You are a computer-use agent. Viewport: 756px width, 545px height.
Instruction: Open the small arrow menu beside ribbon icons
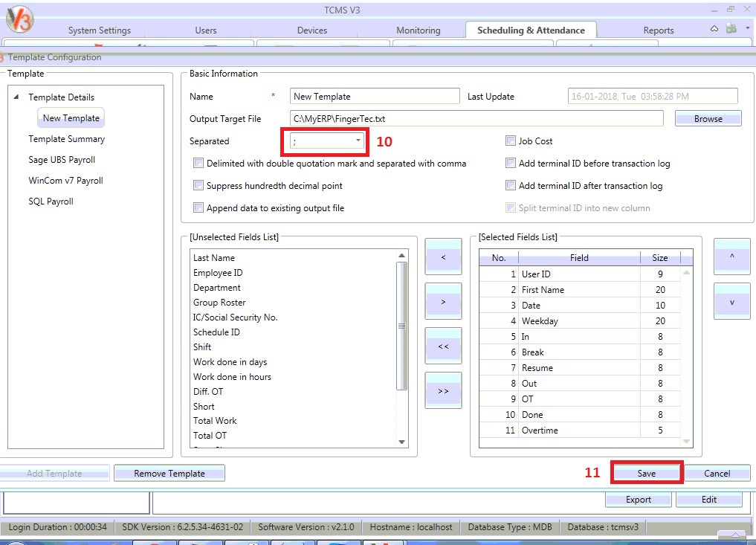pos(747,29)
